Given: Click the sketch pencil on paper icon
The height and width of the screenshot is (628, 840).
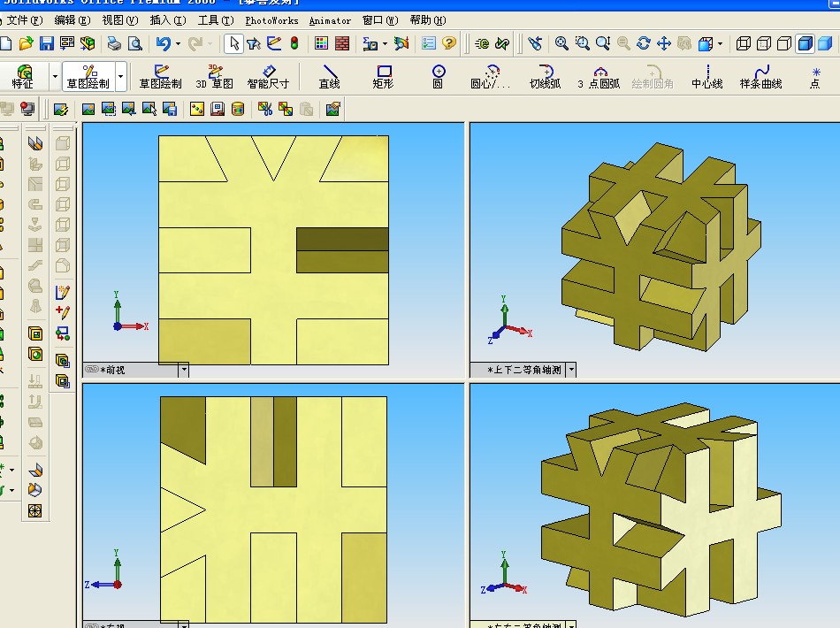Looking at the screenshot, I should (62, 292).
